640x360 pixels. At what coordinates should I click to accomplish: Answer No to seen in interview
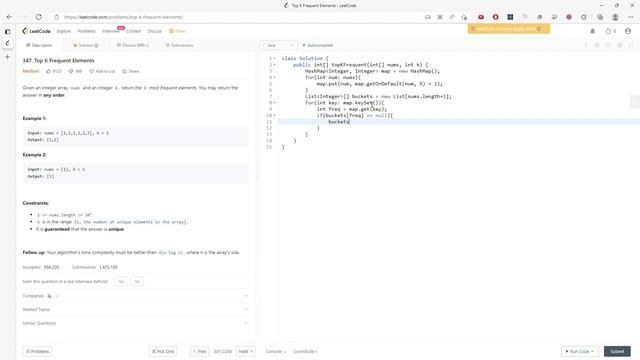(x=137, y=282)
